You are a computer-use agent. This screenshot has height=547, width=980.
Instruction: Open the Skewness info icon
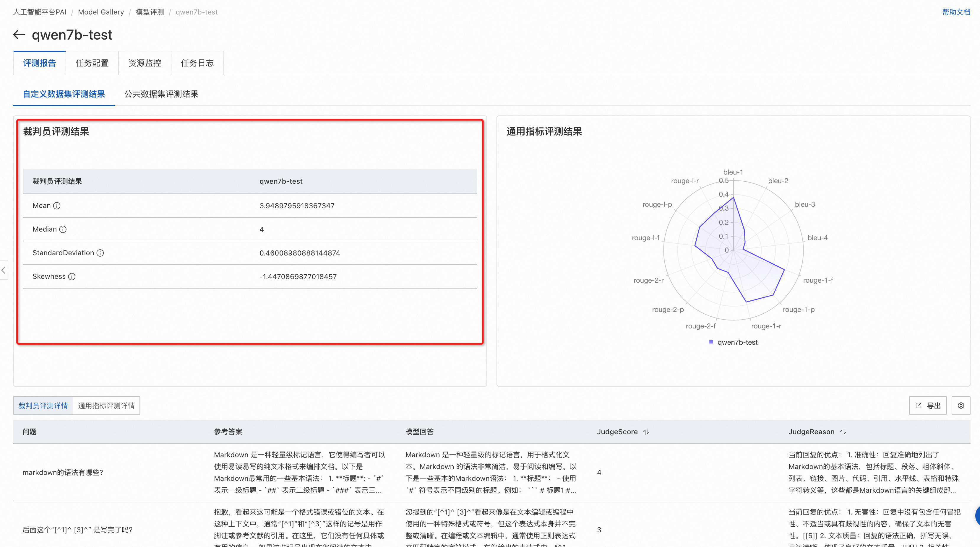pyautogui.click(x=72, y=276)
